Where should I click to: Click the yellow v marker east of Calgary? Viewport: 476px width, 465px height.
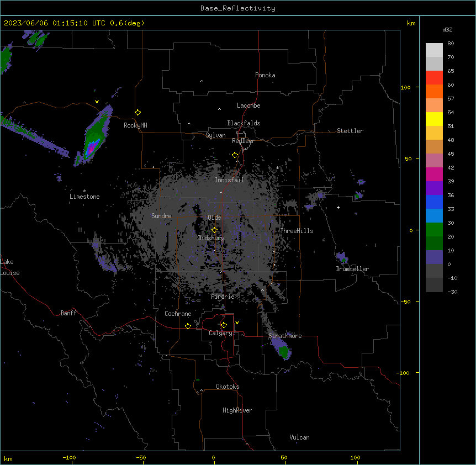pos(237,323)
